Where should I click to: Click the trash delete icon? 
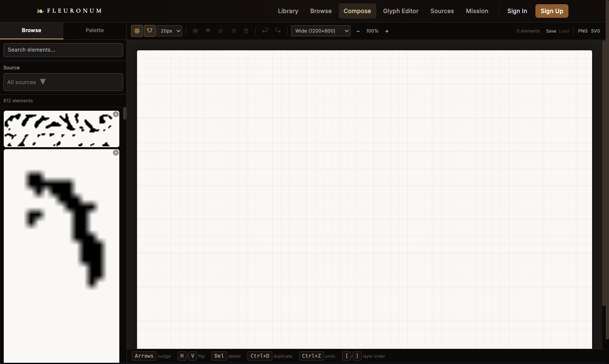point(246,31)
